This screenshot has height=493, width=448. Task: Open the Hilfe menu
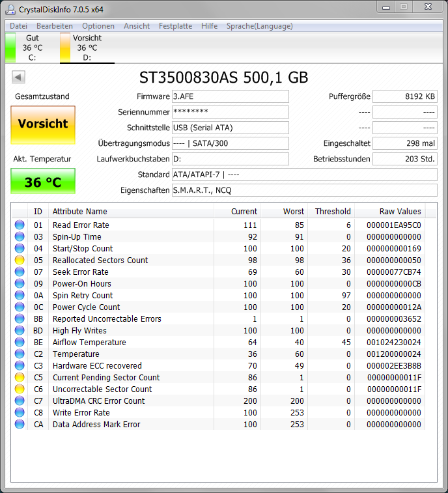(x=209, y=26)
